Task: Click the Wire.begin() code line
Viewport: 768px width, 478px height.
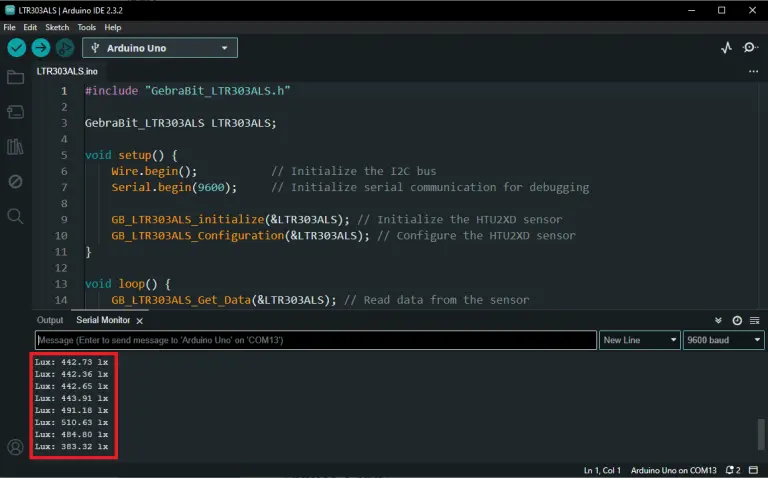Action: point(154,171)
